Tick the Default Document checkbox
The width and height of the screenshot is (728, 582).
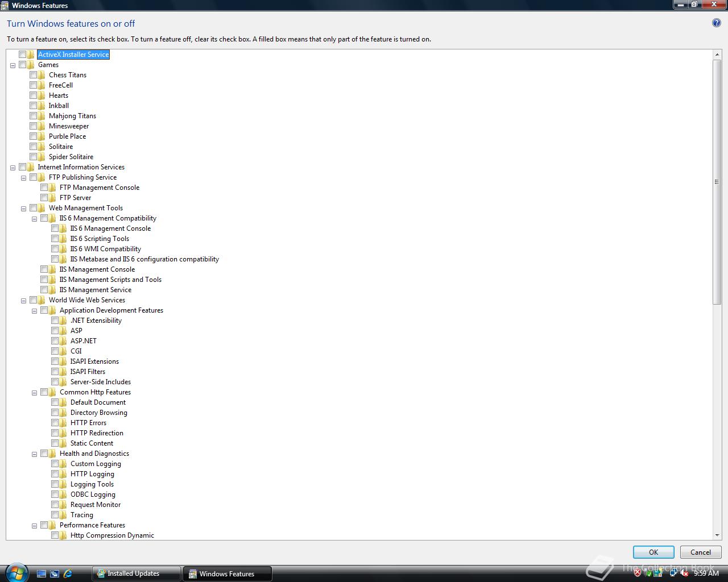[x=55, y=402]
